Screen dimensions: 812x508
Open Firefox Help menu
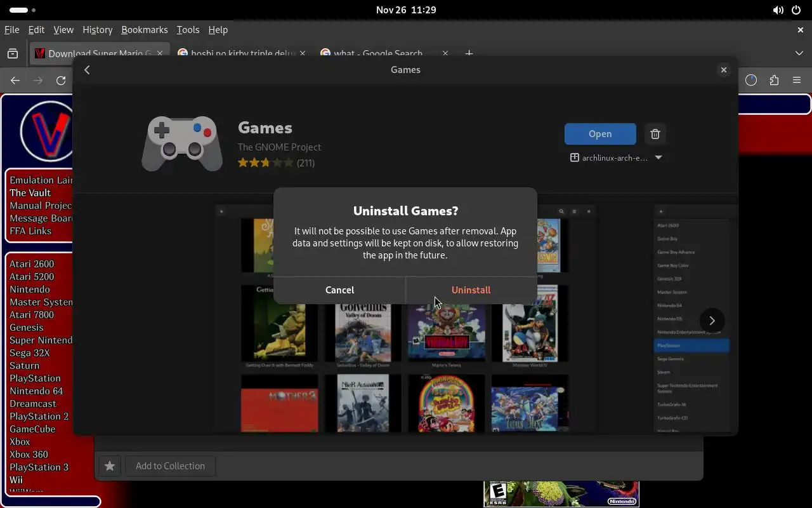tap(218, 30)
